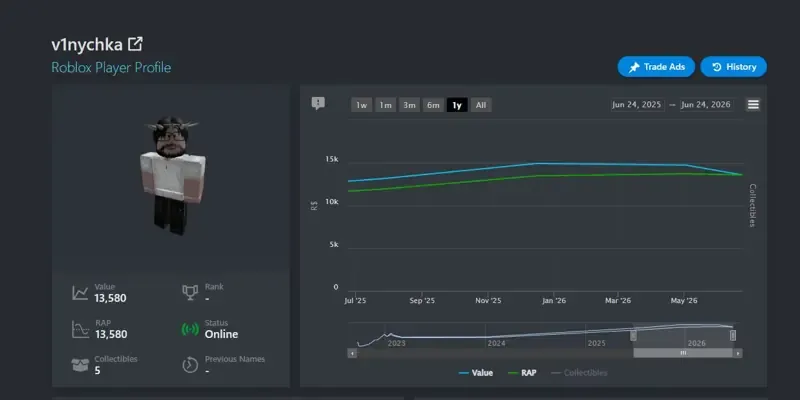Click the 2024 label in navigator
The height and width of the screenshot is (400, 800).
496,343
